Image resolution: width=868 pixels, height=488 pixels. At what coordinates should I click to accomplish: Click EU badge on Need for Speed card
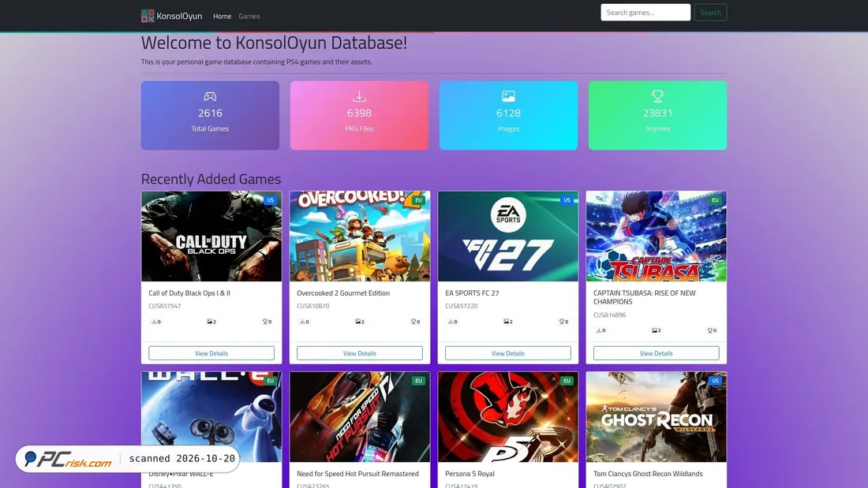tap(418, 381)
